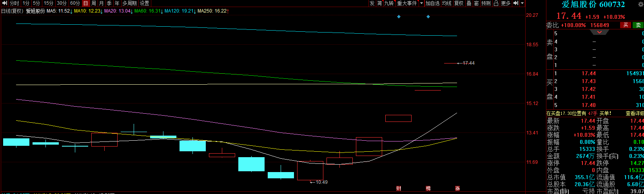Expand sell order book chevron
Viewport: 644px width, 194px height.
tap(599, 32)
